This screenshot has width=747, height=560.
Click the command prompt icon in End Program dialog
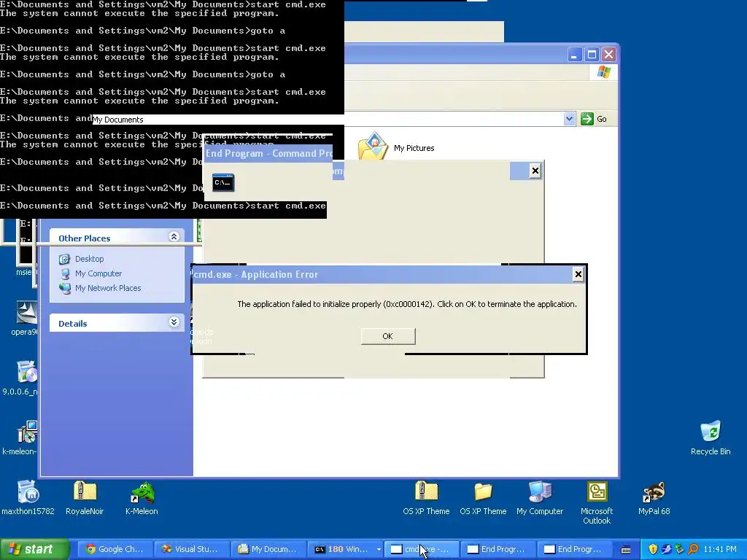223,182
